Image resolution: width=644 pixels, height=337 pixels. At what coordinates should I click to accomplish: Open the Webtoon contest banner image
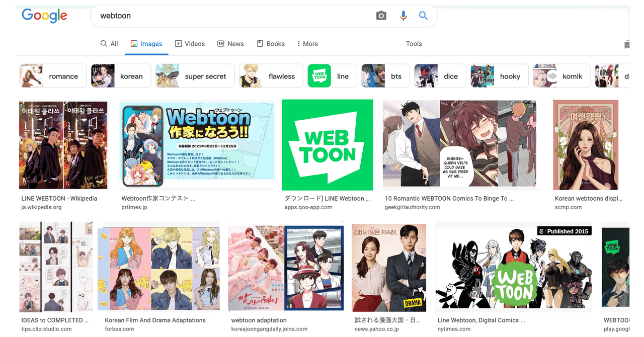pos(197,145)
